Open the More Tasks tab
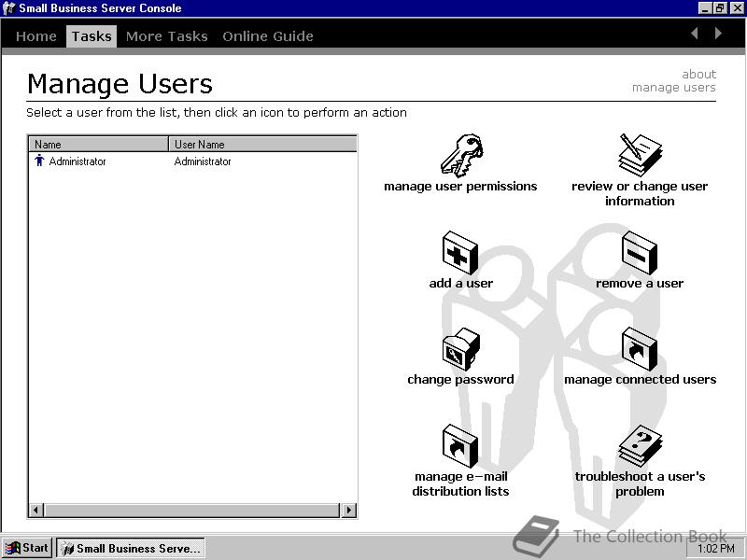747x560 pixels. [x=167, y=36]
